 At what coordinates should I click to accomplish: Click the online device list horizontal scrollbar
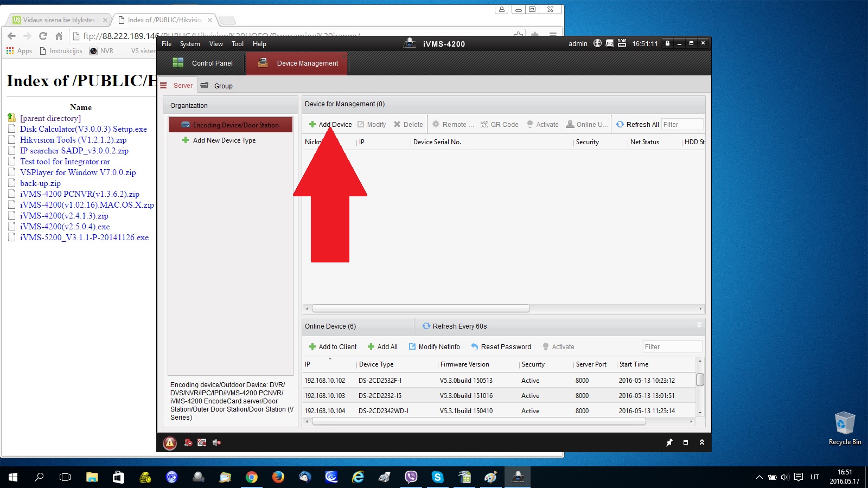point(479,421)
